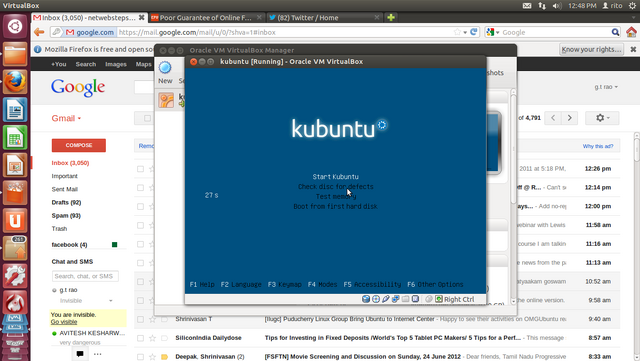Screen dimensions: 640x361
Task: Open sound volume indicator in top panel
Action: [x=557, y=5]
